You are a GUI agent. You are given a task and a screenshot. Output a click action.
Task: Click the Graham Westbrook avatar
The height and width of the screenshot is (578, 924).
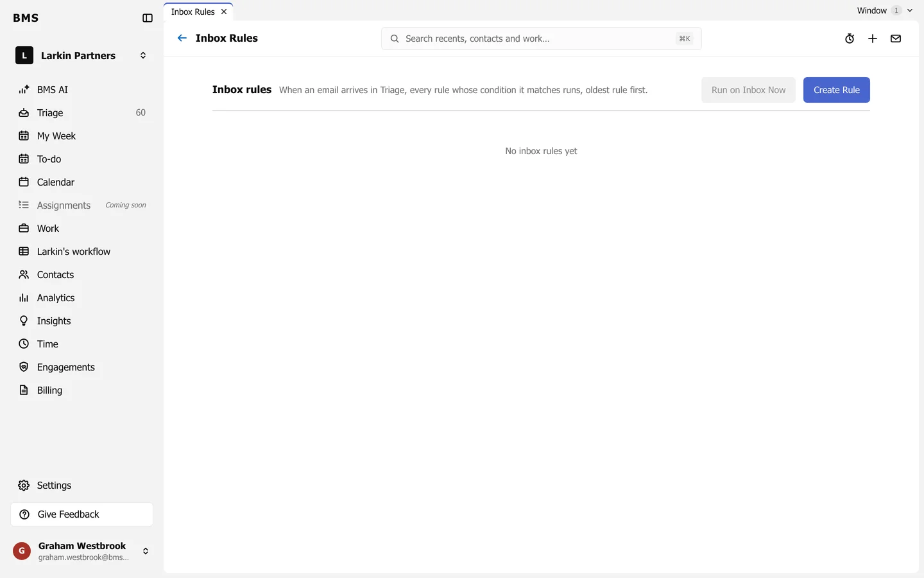pos(22,551)
